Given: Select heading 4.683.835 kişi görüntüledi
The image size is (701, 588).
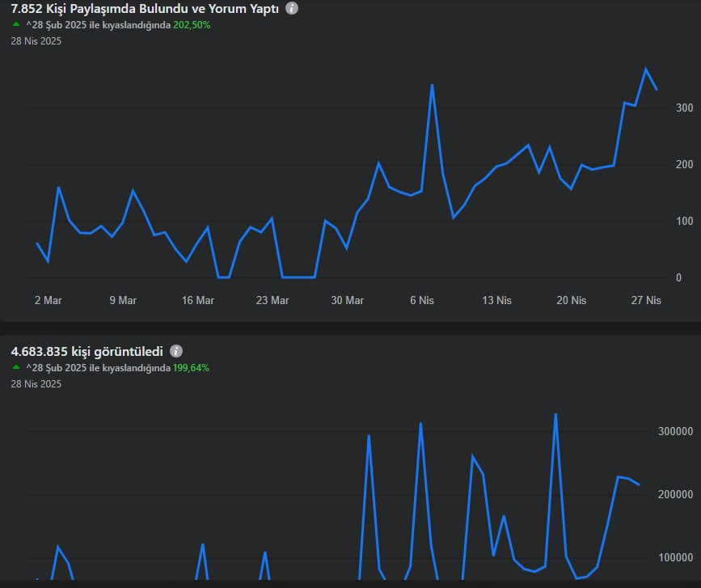Looking at the screenshot, I should (x=87, y=352).
